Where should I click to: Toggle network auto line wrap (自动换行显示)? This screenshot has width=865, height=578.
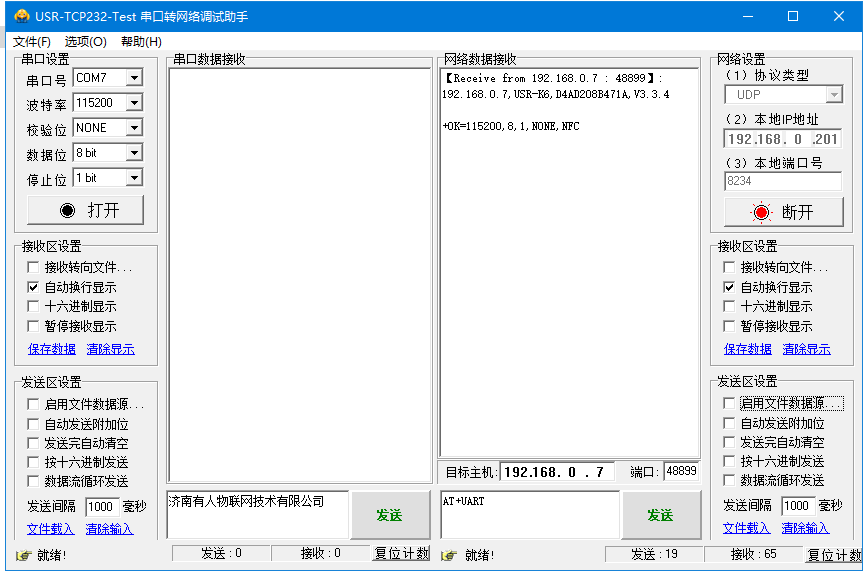pos(729,287)
